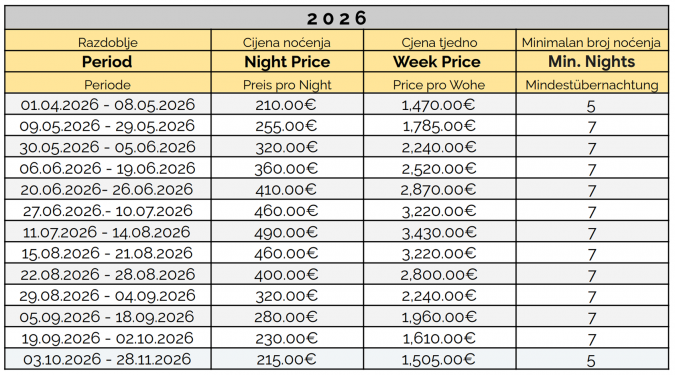Select the 410.00€ night price cell
This screenshot has width=675, height=375.
[x=286, y=189]
